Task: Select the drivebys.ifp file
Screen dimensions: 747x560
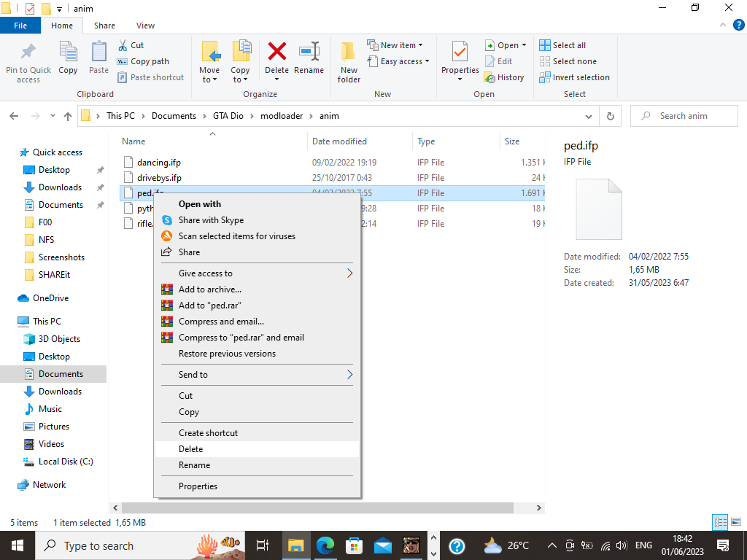Action: click(159, 178)
